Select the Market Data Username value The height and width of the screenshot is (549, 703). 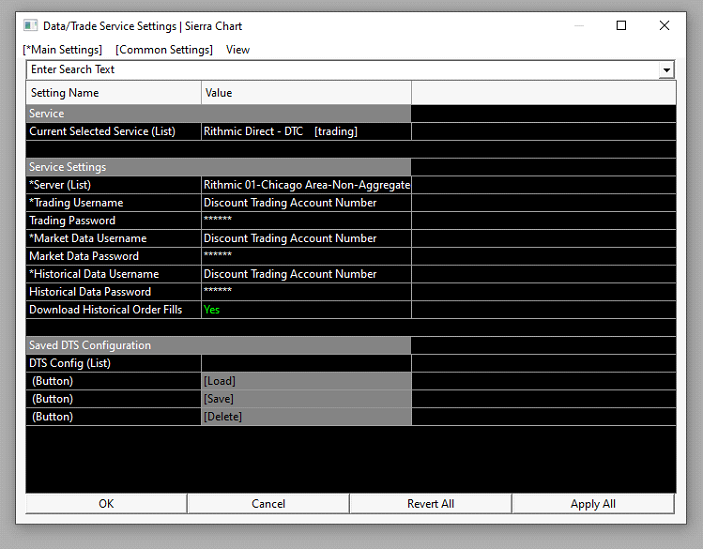tap(305, 238)
